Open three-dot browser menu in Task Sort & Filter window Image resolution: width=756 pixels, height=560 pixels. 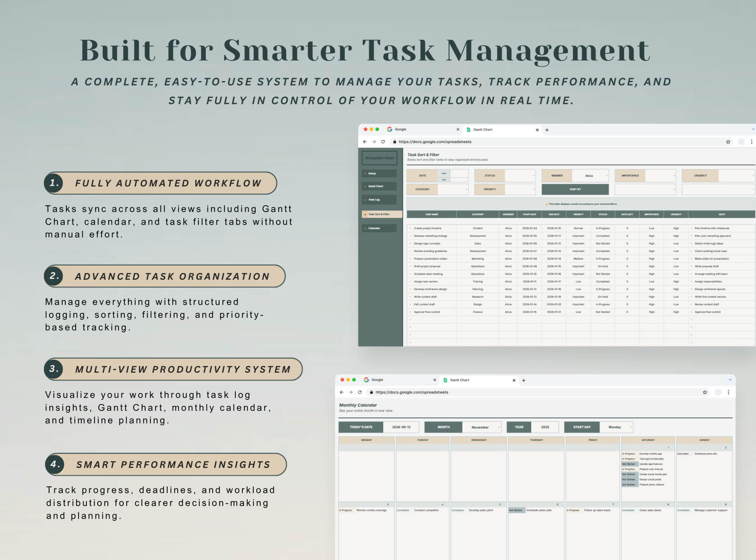click(751, 142)
